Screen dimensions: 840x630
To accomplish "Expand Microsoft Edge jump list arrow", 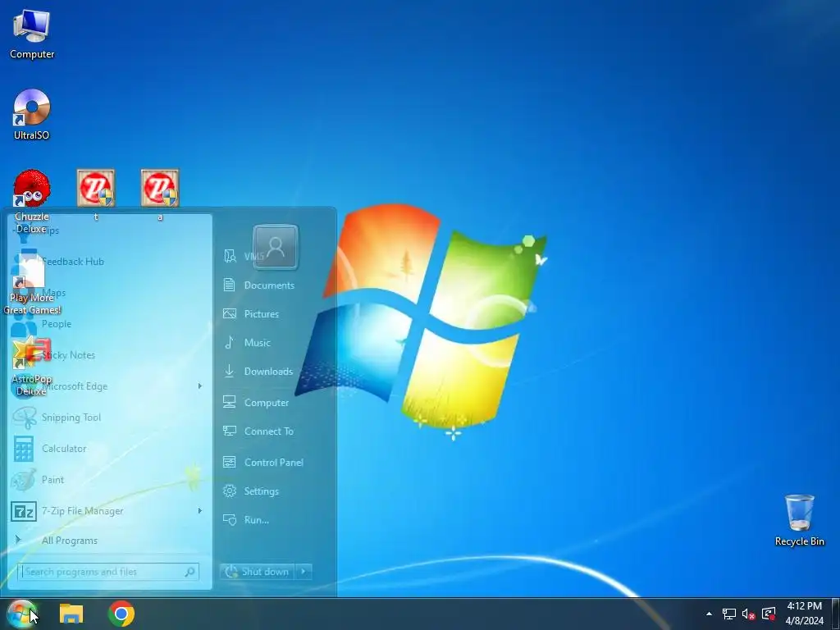I will click(x=200, y=386).
